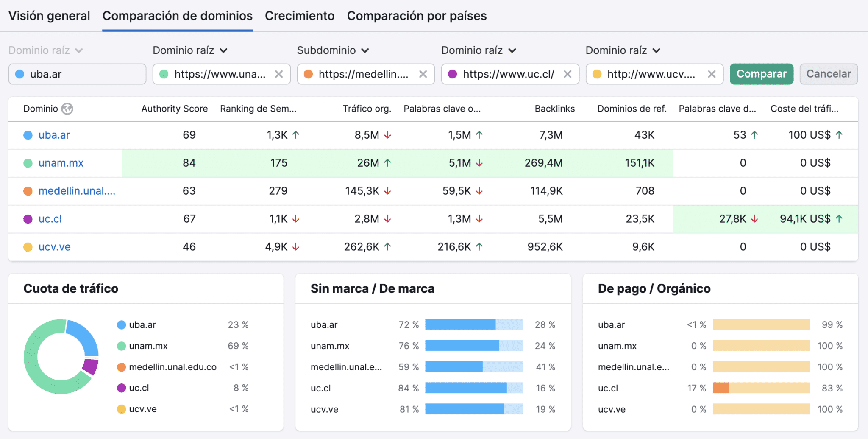The image size is (868, 439).
Task: Click the green up arrow beside 26M organic traffic
Action: coord(387,162)
